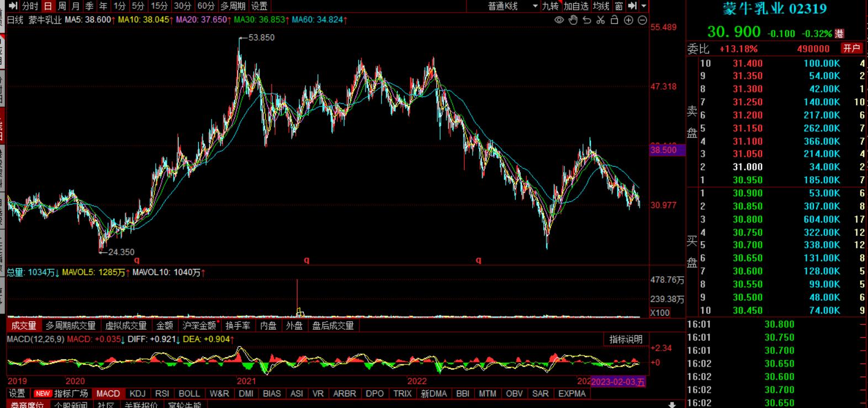Select the 季 quarterly period
The width and height of the screenshot is (868, 408).
click(x=89, y=6)
